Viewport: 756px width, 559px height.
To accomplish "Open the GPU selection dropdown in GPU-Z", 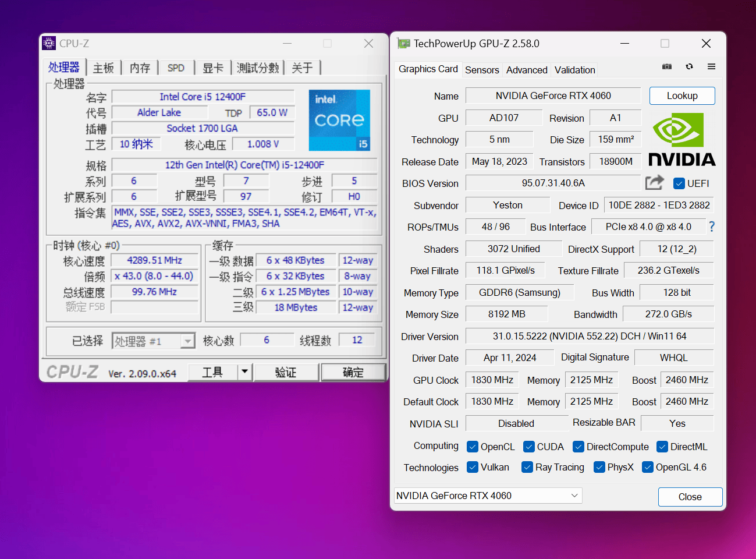I will pyautogui.click(x=488, y=496).
